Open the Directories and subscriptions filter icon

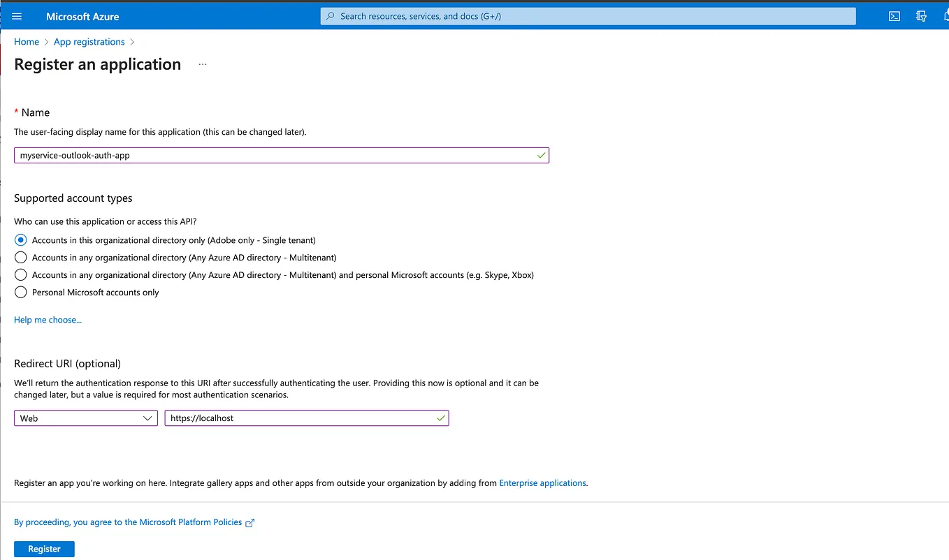click(921, 16)
